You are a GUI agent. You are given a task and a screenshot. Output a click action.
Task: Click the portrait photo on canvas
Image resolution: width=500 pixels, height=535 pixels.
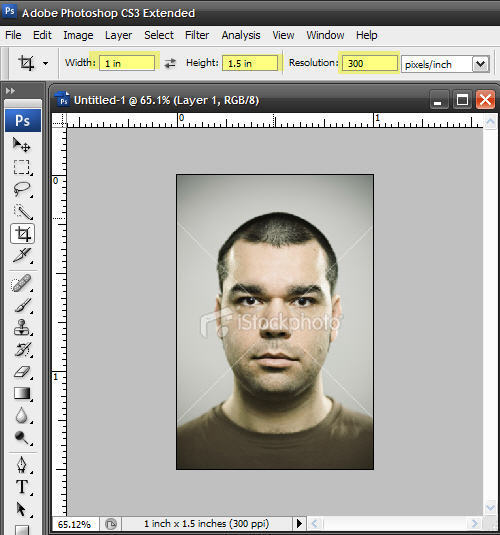click(275, 322)
